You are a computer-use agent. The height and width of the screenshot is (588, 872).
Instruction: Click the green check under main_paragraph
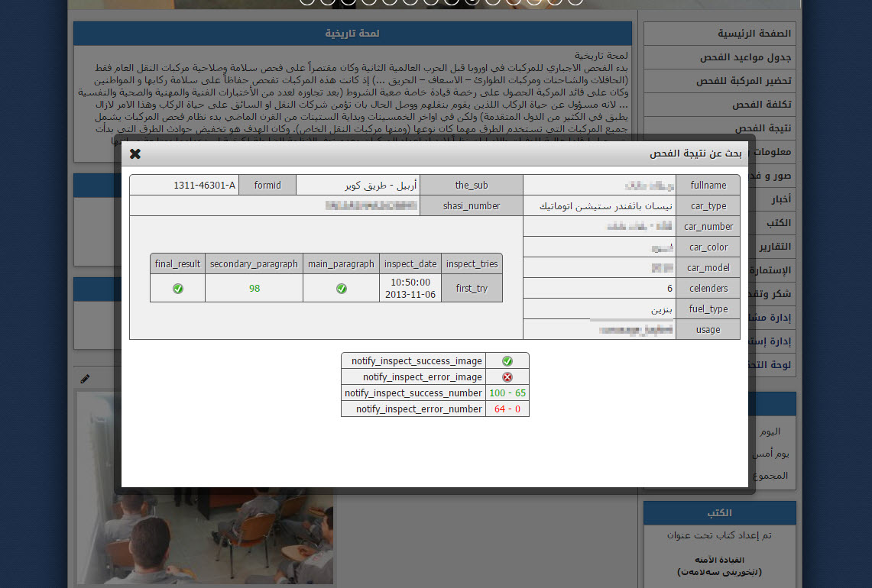click(342, 289)
